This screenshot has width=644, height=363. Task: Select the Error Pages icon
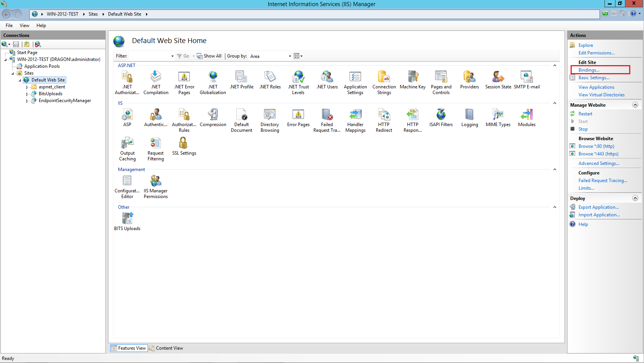click(298, 118)
